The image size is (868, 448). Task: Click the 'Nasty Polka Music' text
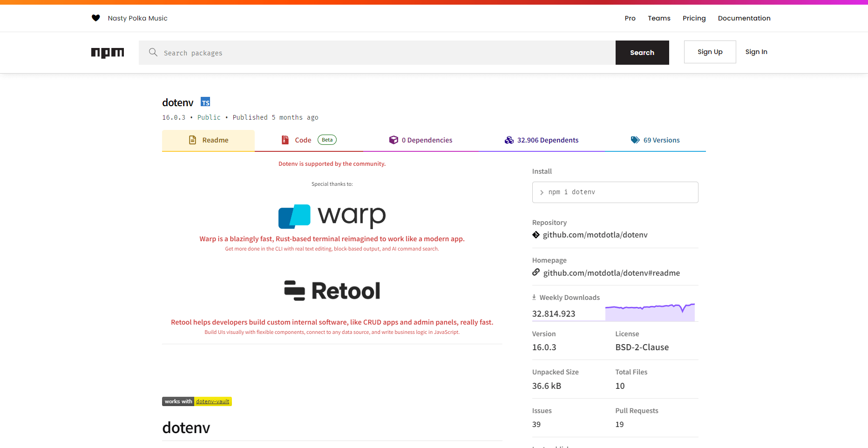[x=137, y=18]
